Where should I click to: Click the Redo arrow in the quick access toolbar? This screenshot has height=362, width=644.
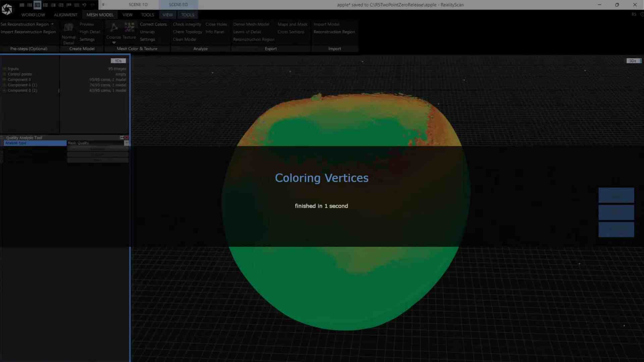pos(93,5)
